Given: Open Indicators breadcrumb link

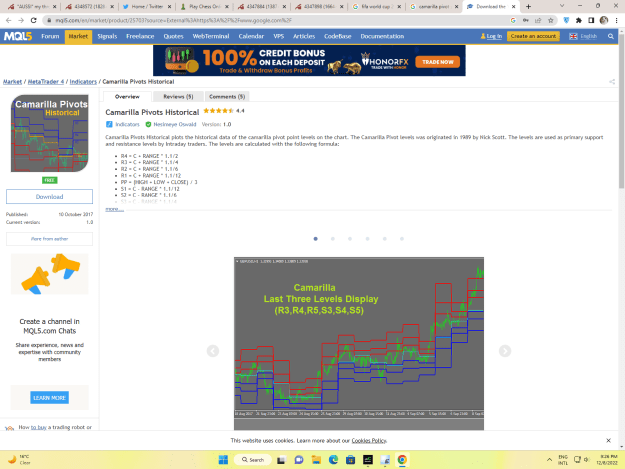Looking at the screenshot, I should click(x=83, y=82).
